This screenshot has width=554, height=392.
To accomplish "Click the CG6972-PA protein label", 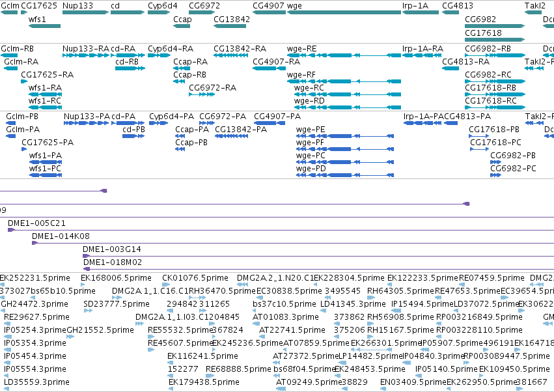I will point(223,117).
